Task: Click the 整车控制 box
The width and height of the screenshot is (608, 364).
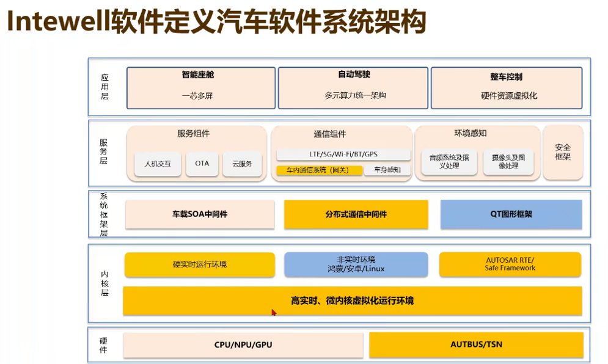Action: point(507,88)
